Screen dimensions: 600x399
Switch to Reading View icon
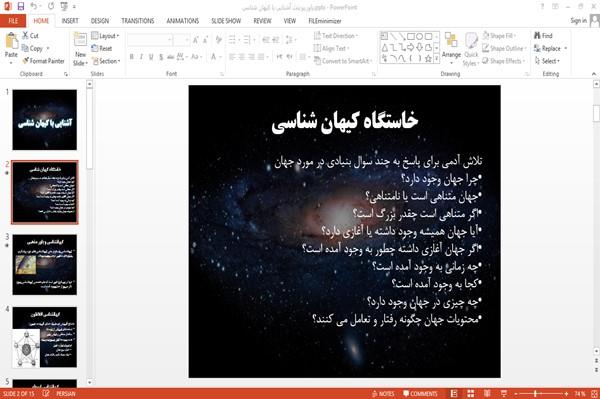tap(487, 394)
